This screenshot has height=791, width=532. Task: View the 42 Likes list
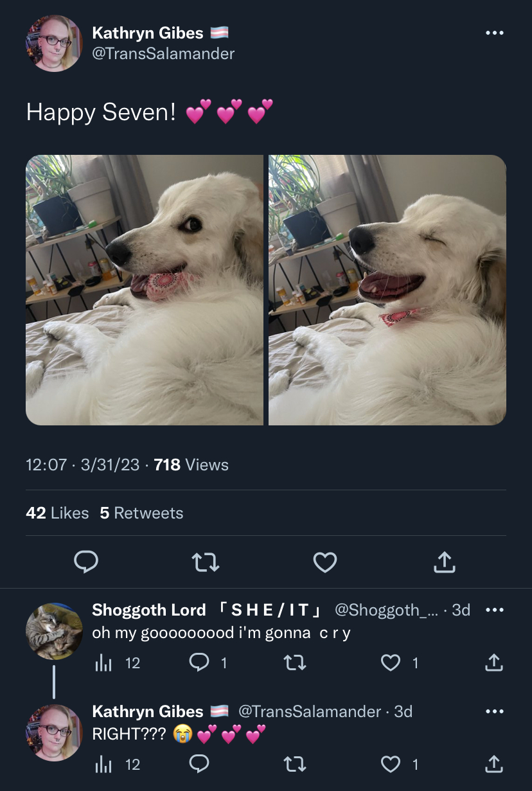(57, 513)
